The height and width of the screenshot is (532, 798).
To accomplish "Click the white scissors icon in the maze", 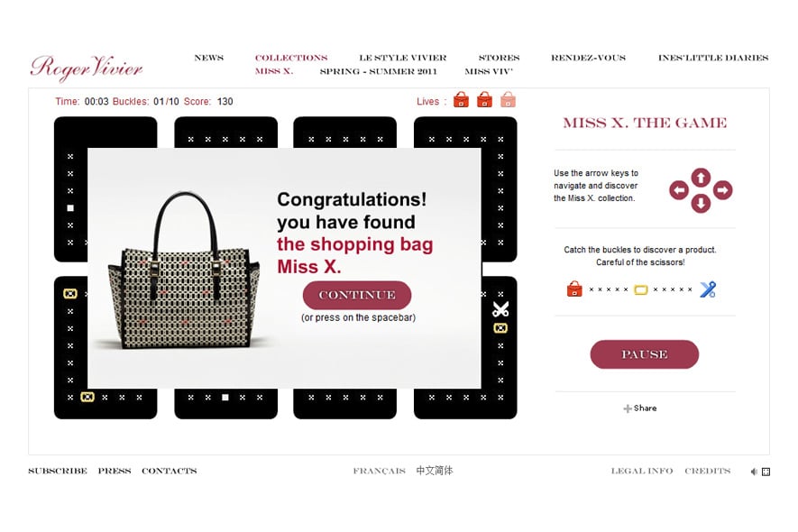I will pos(500,309).
